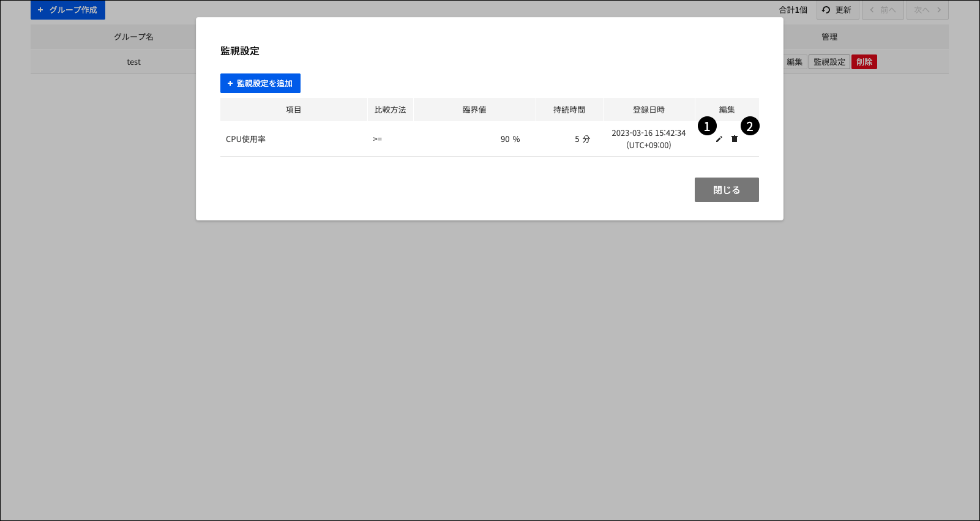Click the 比較方法 column header

(390, 110)
